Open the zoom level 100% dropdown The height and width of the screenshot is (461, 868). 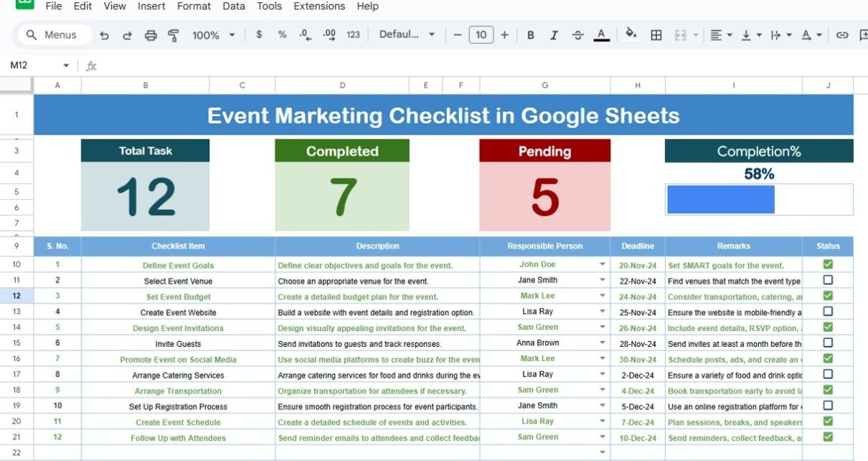(214, 34)
